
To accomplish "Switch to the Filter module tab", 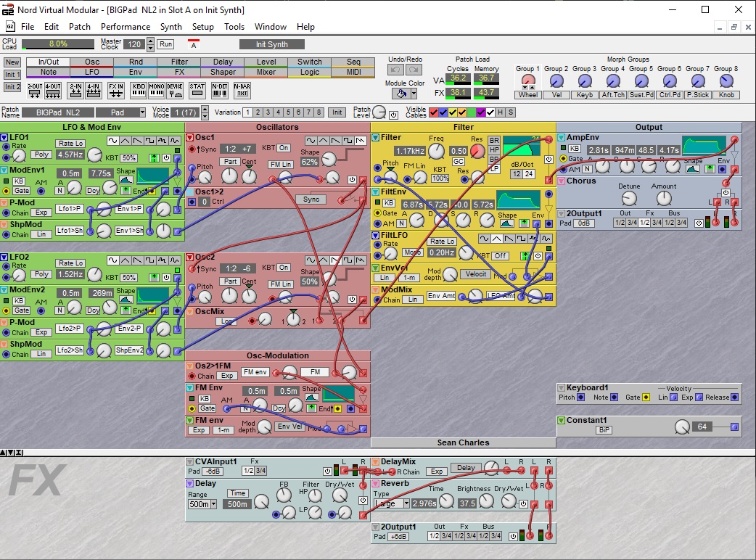I will tap(179, 62).
